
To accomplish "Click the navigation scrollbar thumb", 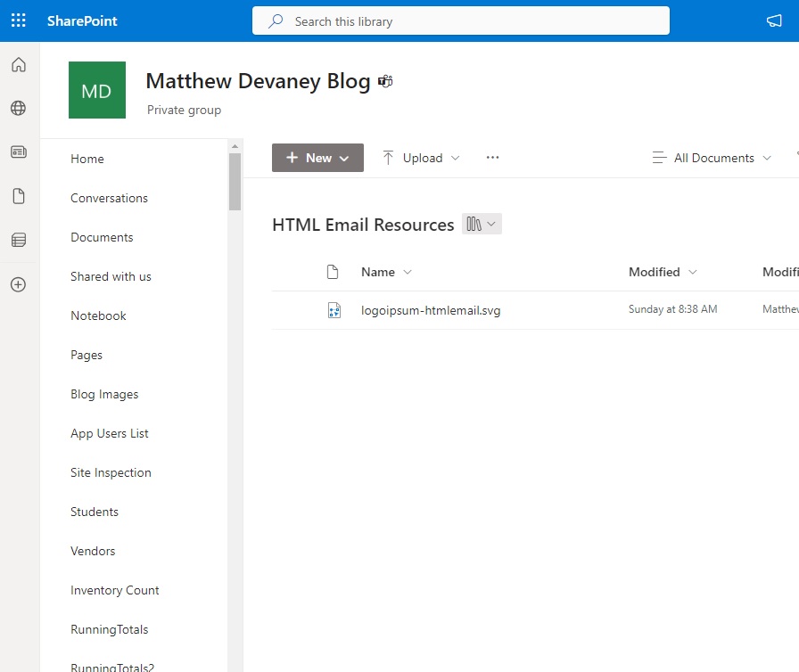I will tap(235, 182).
